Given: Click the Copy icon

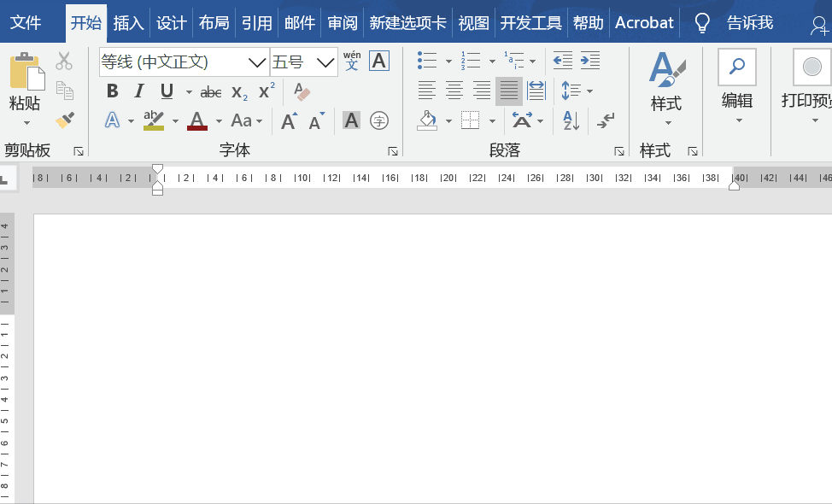Looking at the screenshot, I should tap(65, 91).
